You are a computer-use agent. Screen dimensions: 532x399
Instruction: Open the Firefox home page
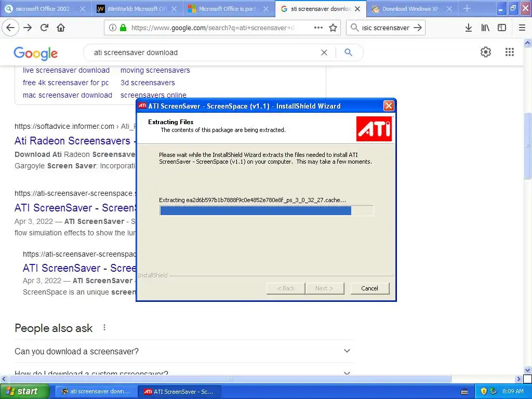[x=61, y=28]
